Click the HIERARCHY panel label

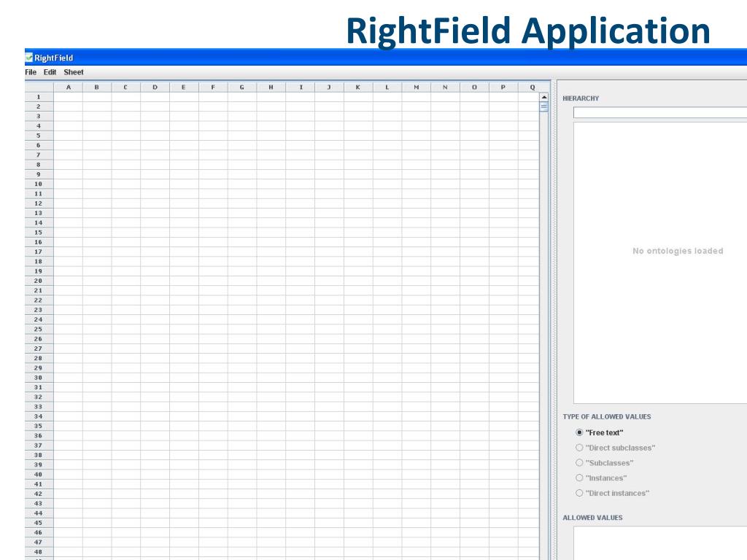coord(581,98)
